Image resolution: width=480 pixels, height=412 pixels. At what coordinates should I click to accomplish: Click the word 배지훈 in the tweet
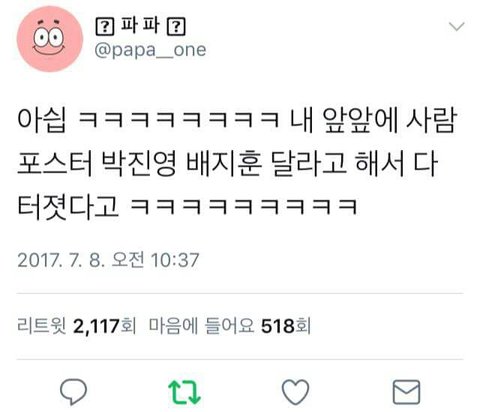[224, 164]
